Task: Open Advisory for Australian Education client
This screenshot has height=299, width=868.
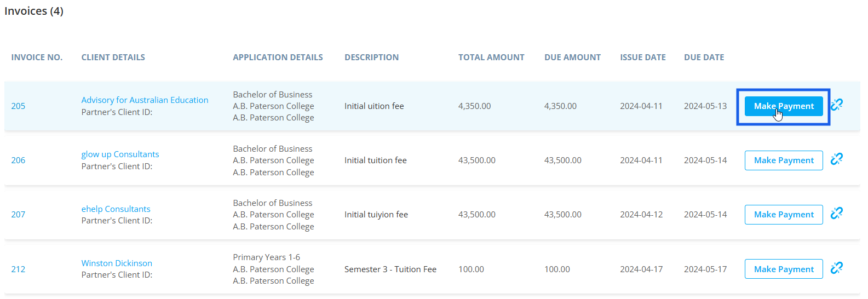Action: (145, 100)
